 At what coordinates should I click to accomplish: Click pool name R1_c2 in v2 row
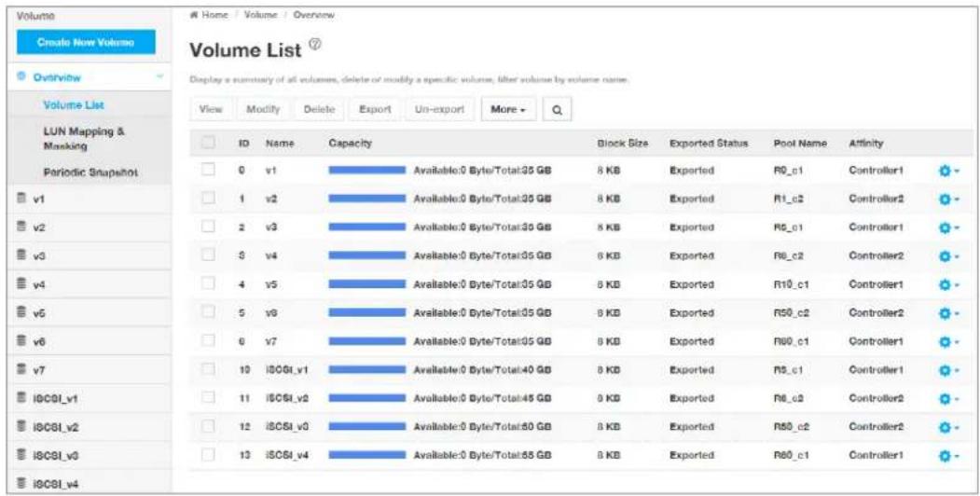coord(789,199)
